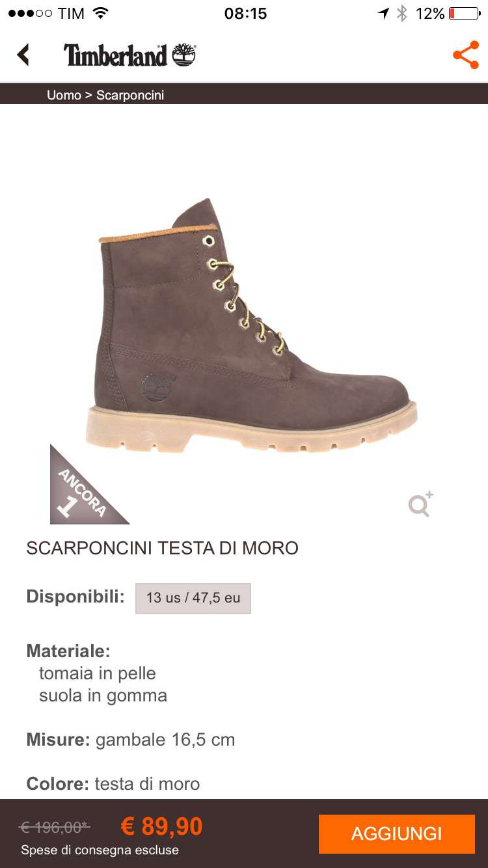Tap the Timberland wordmark

[x=116, y=55]
